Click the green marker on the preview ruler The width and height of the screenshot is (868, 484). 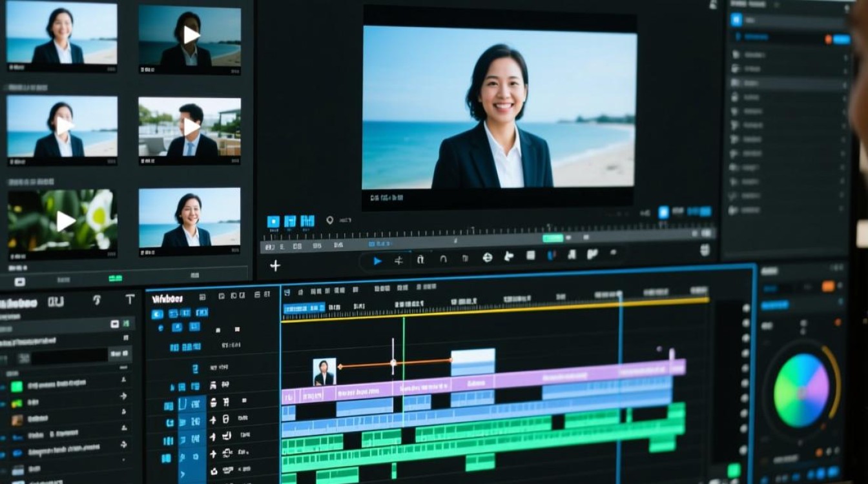point(553,238)
